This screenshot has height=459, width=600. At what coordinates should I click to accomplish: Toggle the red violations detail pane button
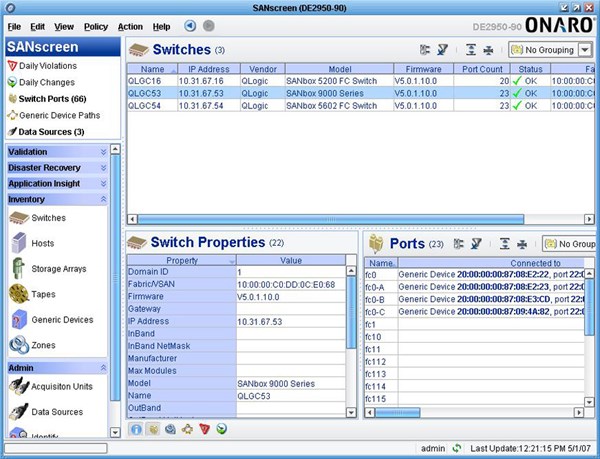point(205,429)
